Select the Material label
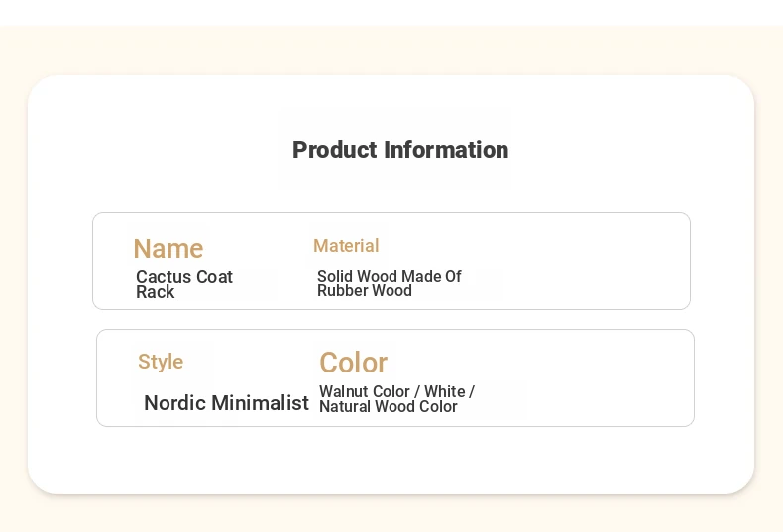The width and height of the screenshot is (783, 532). tap(346, 246)
